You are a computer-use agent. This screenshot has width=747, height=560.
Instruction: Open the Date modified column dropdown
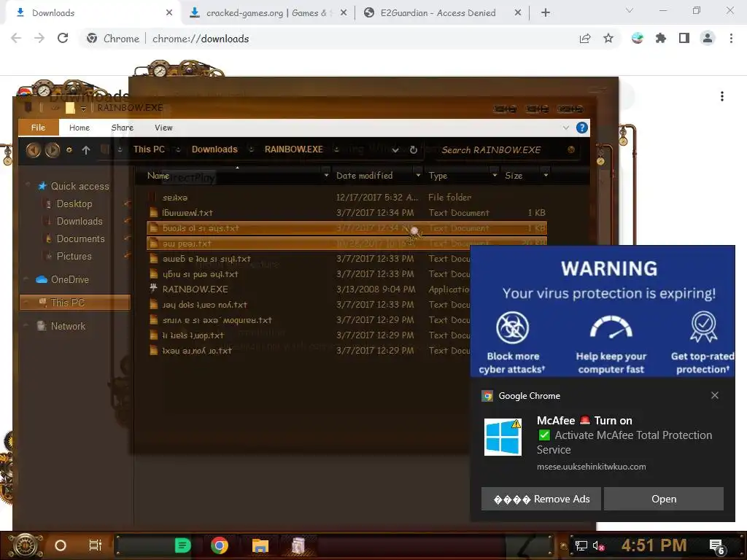418,175
